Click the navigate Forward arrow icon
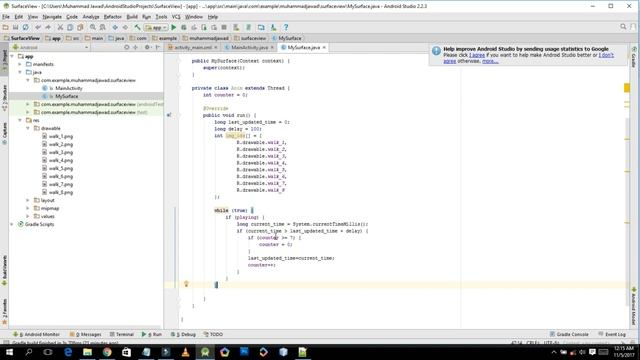 pyautogui.click(x=125, y=27)
